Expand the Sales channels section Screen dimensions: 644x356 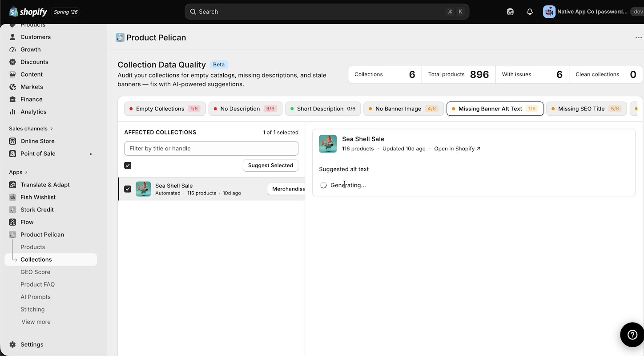[x=31, y=129]
